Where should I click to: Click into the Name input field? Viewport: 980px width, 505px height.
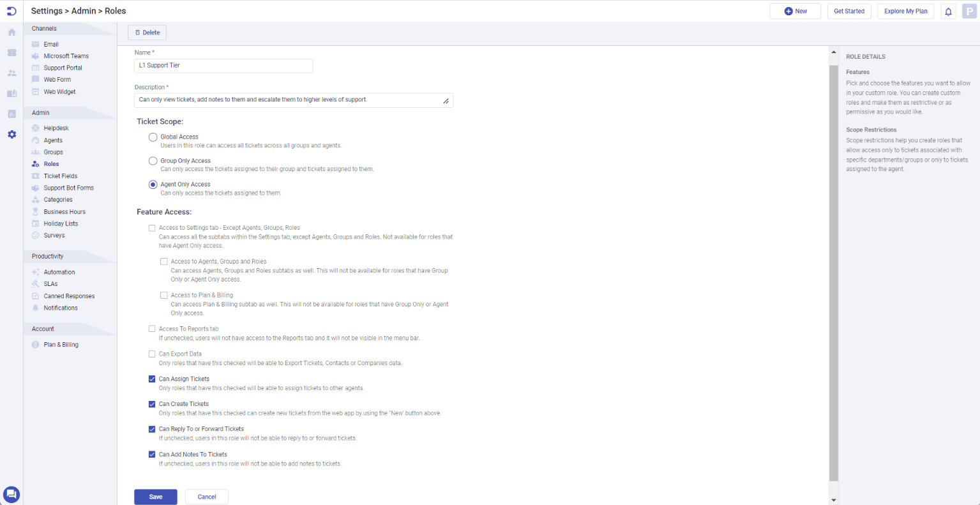tap(223, 66)
